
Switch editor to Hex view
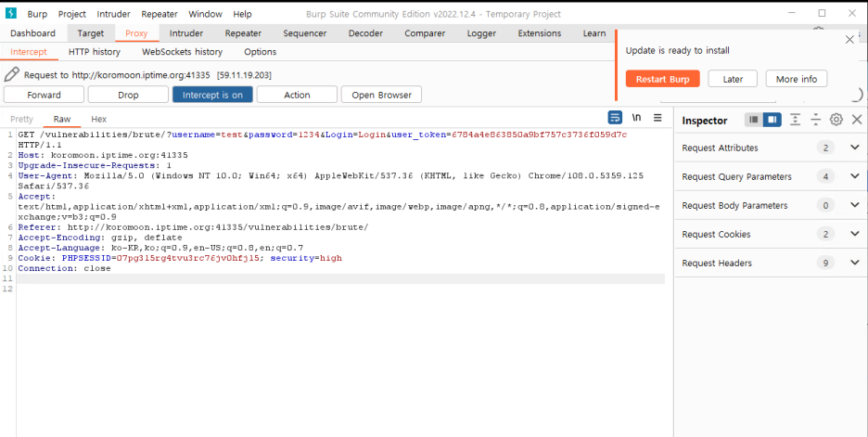click(x=98, y=119)
